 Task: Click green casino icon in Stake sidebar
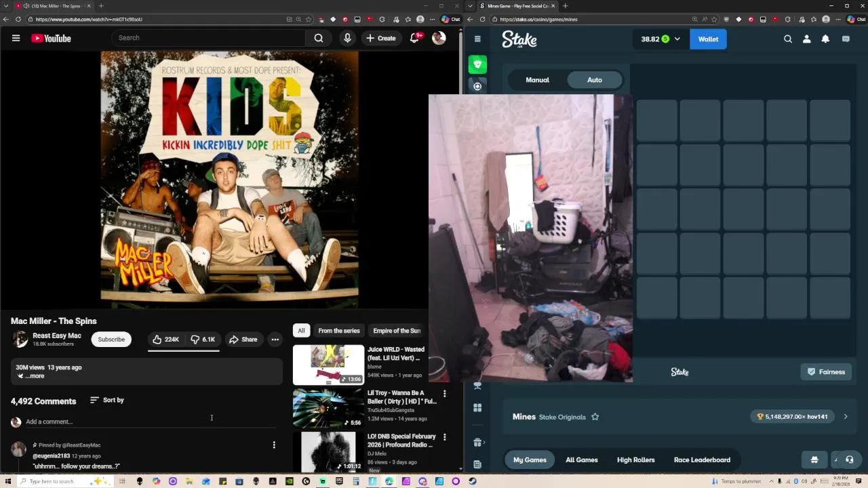[477, 64]
